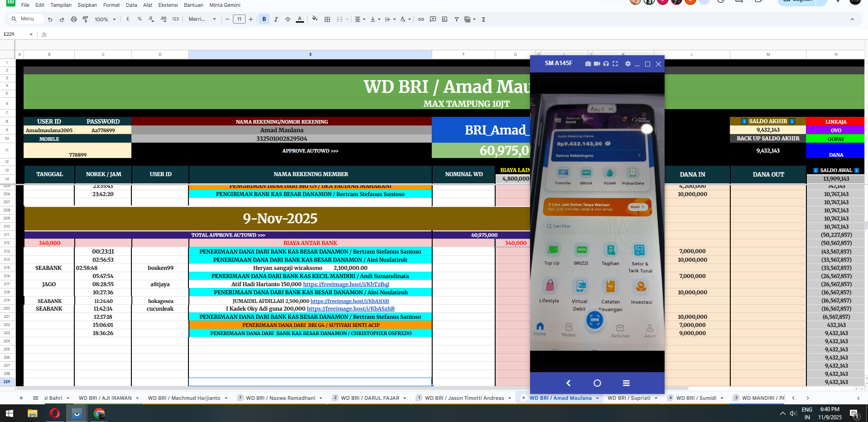Tap the Transfer button on the phone screen

pos(563,176)
